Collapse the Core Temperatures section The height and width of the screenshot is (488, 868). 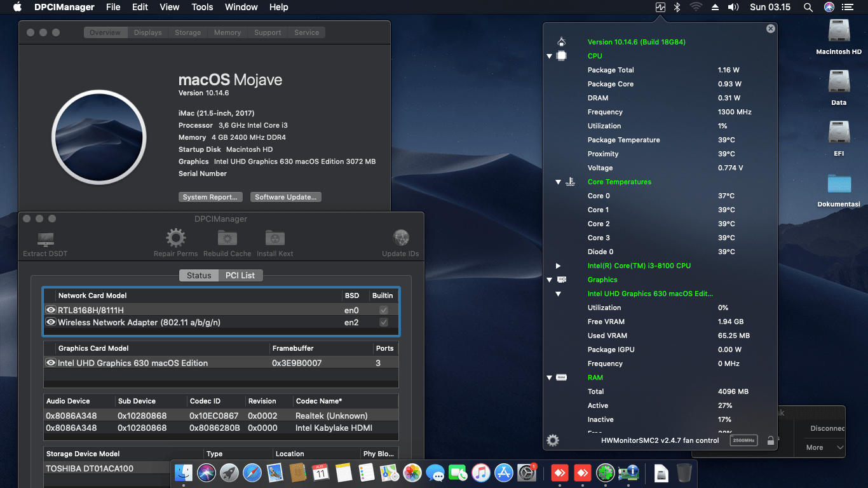click(558, 182)
